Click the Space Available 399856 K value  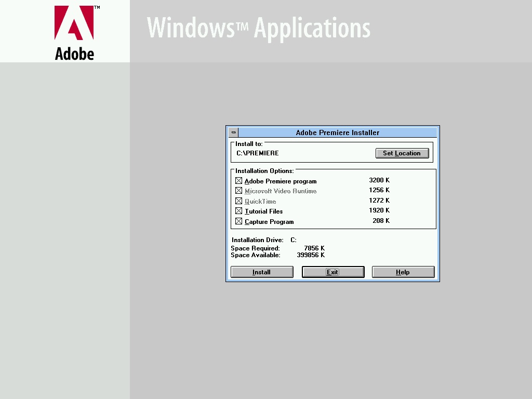click(x=311, y=255)
